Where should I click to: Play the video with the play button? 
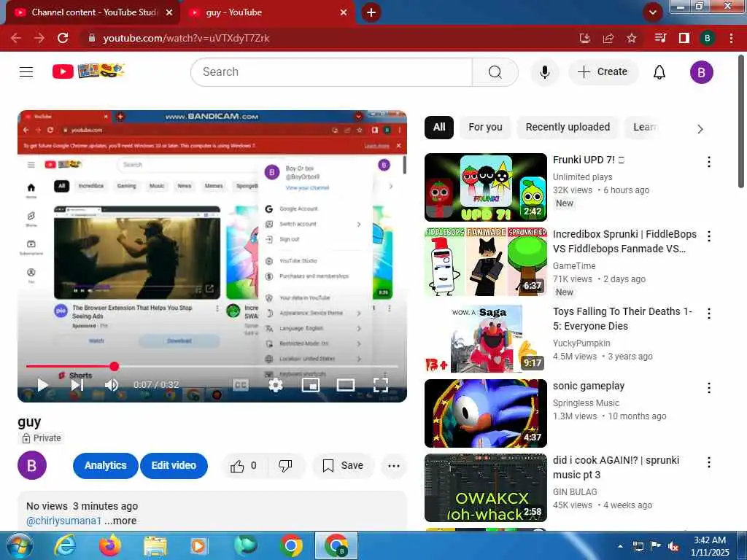(42, 385)
